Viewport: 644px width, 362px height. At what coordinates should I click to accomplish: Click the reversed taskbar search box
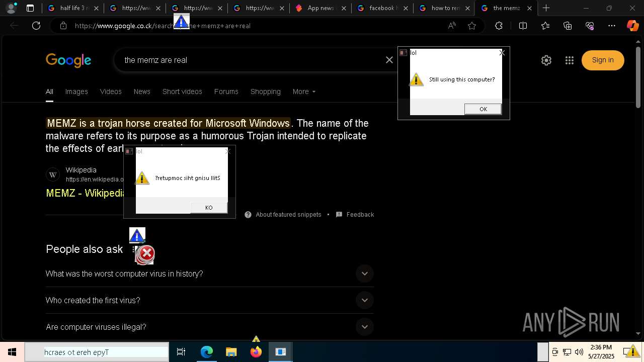(x=97, y=352)
